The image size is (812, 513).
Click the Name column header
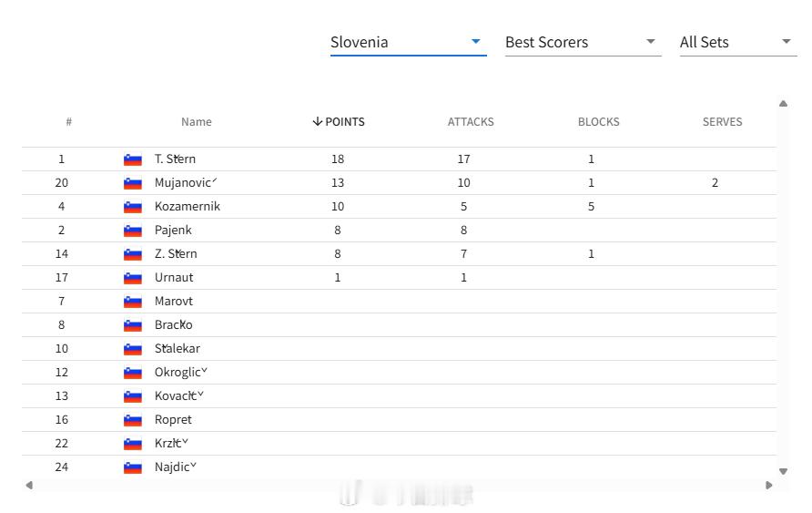tap(197, 122)
